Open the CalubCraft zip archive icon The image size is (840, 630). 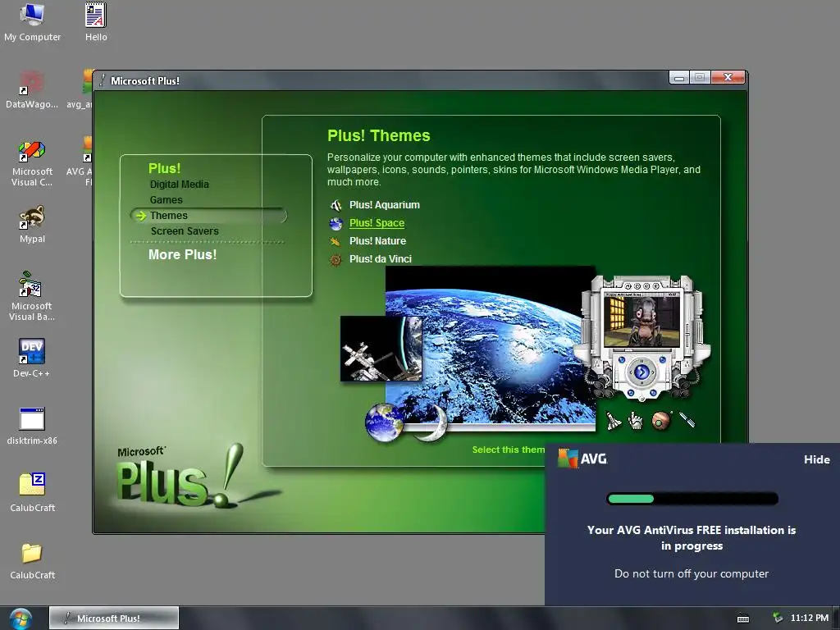32,492
